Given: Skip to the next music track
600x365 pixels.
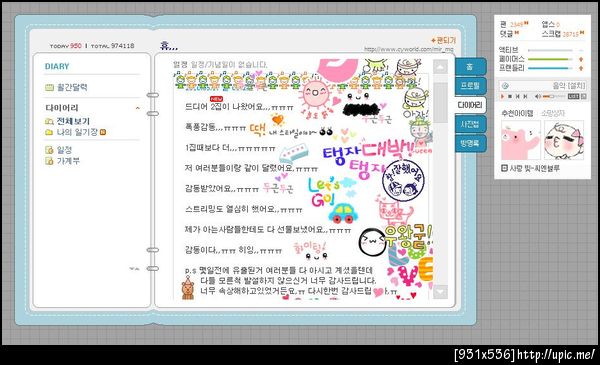Looking at the screenshot, I should point(525,96).
